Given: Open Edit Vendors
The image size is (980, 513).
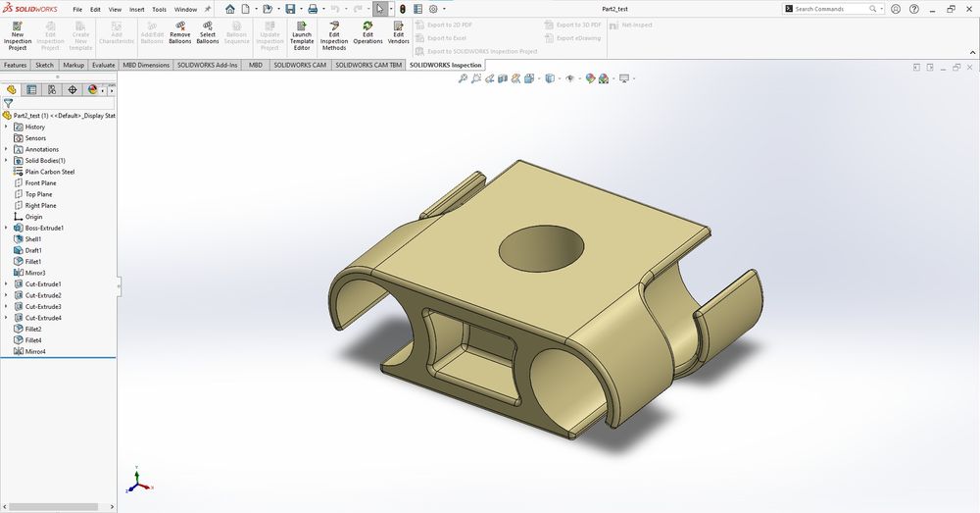Looking at the screenshot, I should (398, 32).
